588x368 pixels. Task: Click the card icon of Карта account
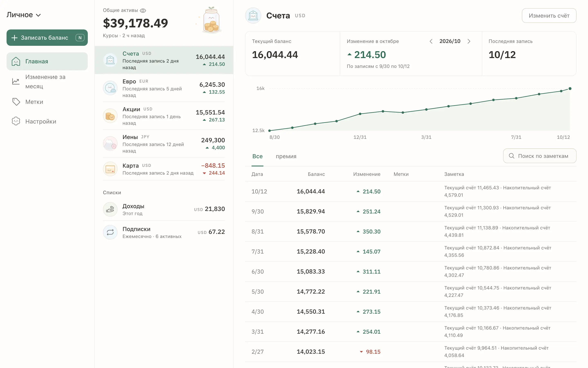[x=110, y=169]
